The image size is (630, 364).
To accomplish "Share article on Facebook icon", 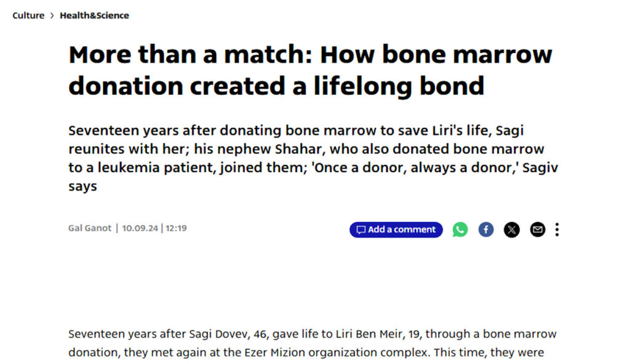I will [x=486, y=230].
